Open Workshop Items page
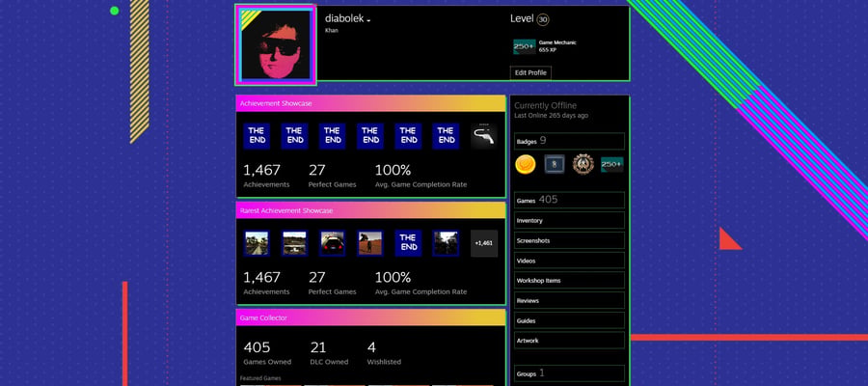 569,280
